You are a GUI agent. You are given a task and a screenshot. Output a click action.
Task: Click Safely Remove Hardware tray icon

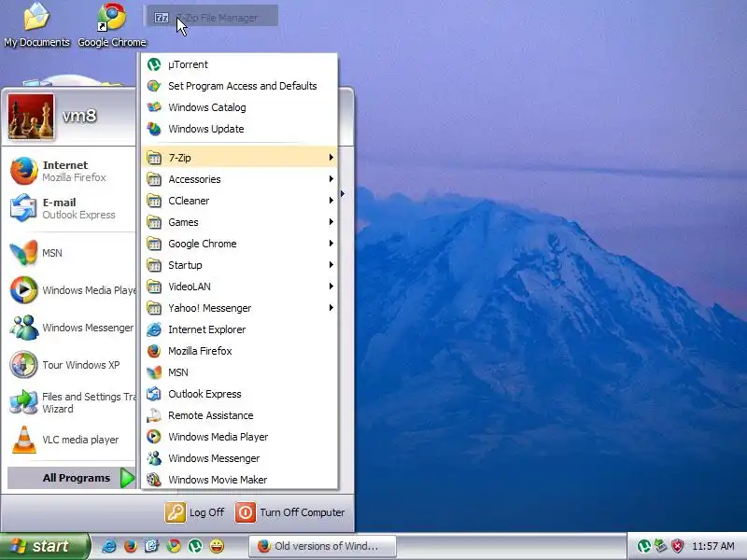coord(661,546)
